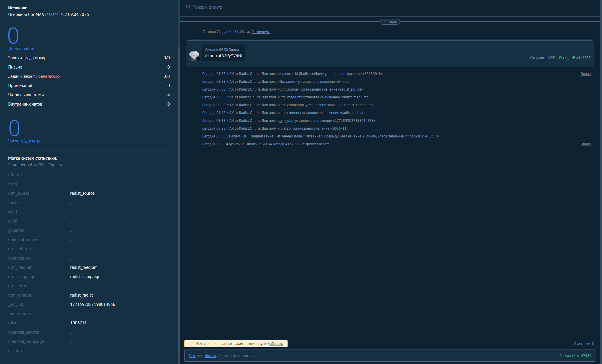Click the Дней в работе label
Viewport: 602px width, 364px height.
coord(22,49)
